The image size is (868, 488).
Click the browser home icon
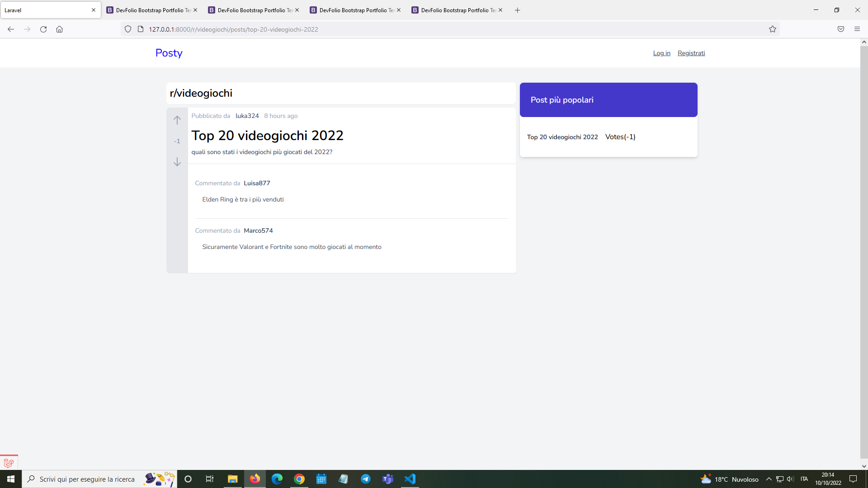(59, 29)
